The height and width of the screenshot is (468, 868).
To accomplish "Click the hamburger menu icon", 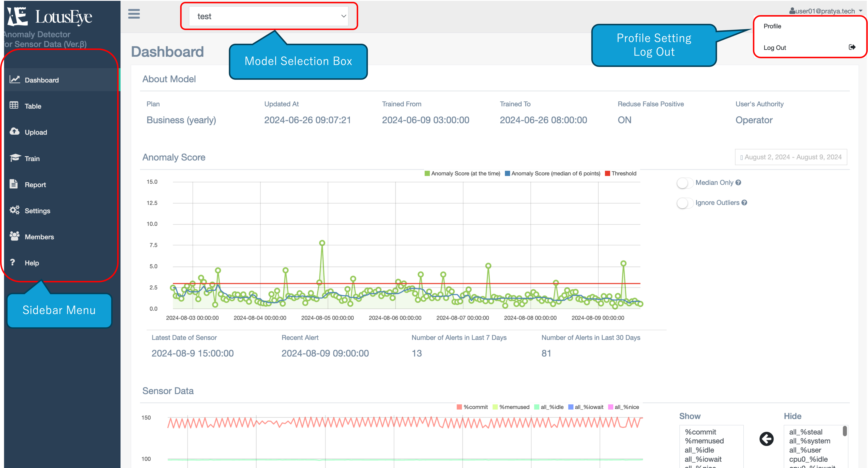I will (x=134, y=14).
